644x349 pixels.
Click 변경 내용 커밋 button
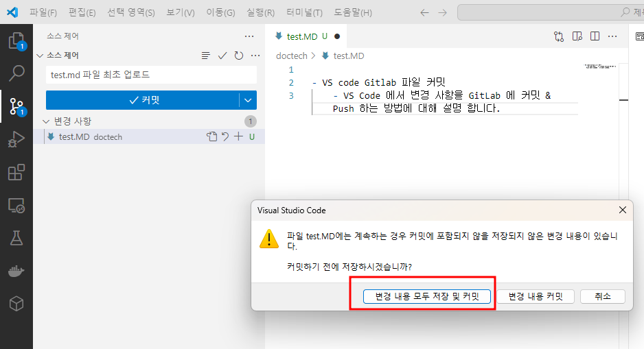pyautogui.click(x=536, y=296)
